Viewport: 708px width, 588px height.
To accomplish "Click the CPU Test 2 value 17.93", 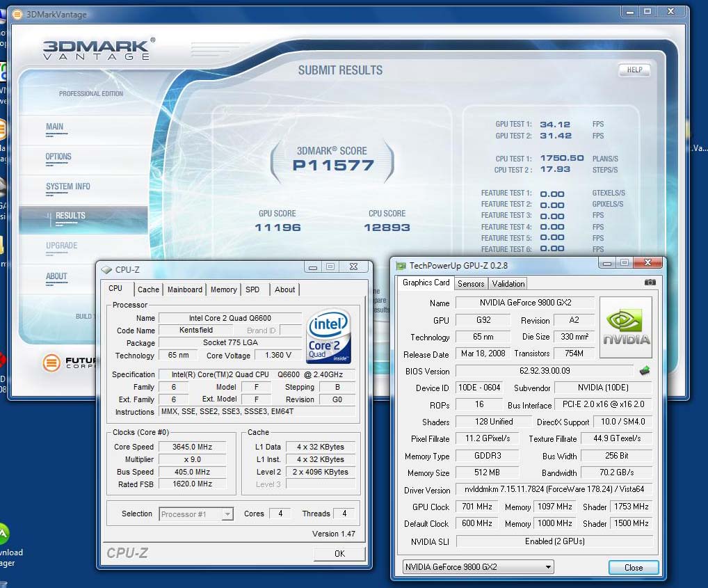I will 555,169.
